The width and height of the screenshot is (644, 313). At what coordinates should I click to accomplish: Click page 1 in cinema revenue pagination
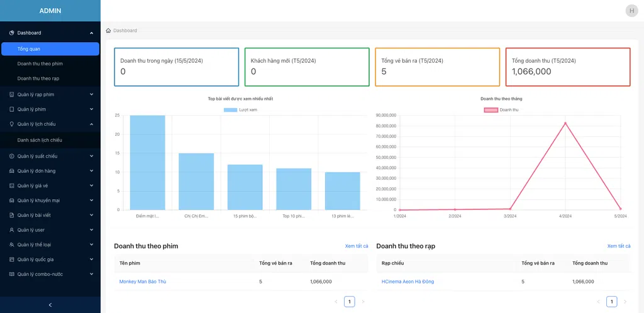(611, 302)
